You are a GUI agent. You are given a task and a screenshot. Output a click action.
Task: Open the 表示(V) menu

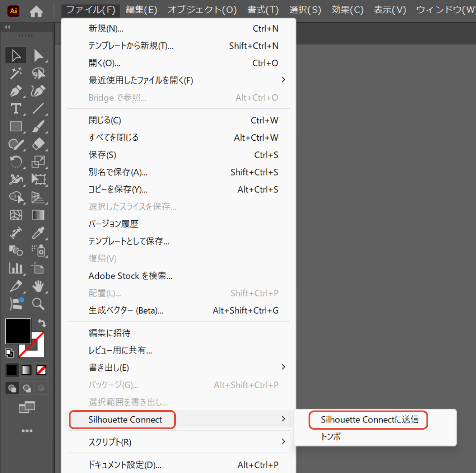(389, 10)
